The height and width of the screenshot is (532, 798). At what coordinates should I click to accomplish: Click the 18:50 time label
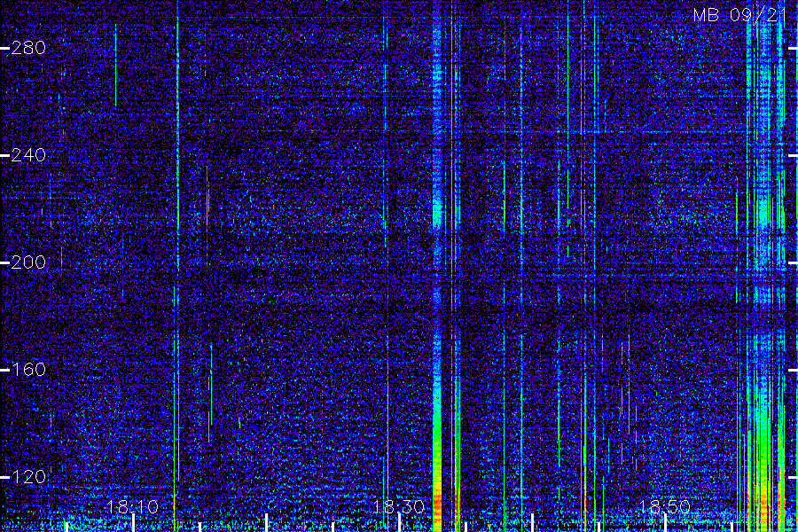(x=665, y=506)
